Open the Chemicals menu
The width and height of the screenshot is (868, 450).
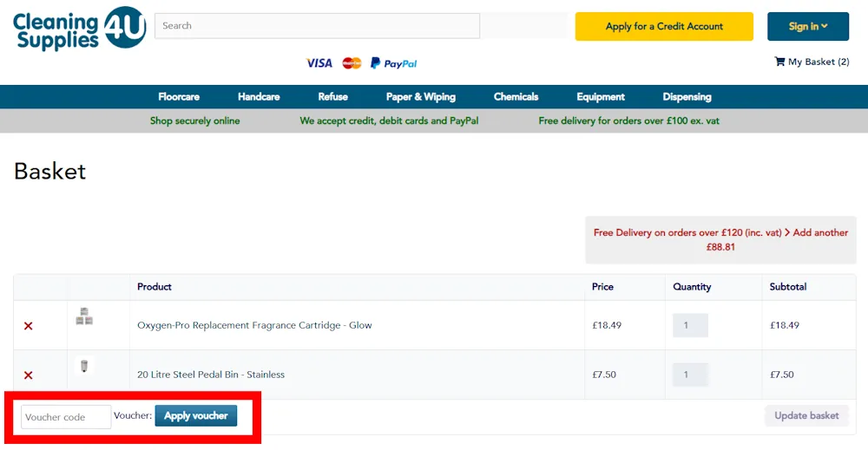516,97
